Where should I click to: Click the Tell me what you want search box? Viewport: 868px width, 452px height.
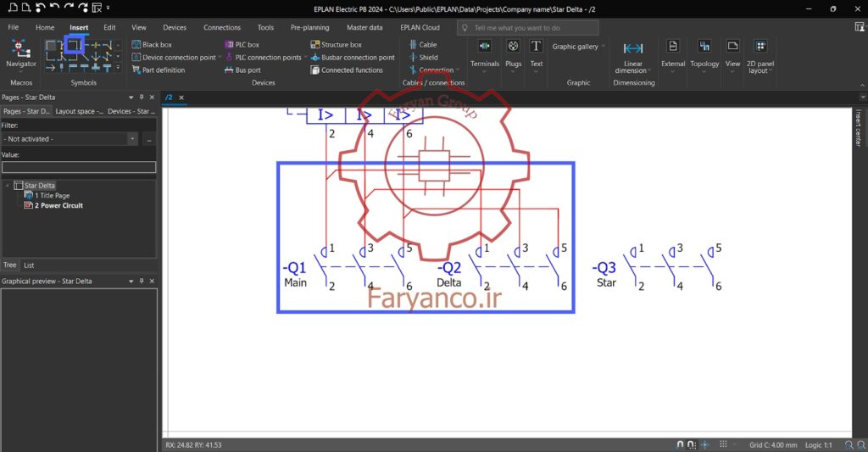click(x=527, y=28)
